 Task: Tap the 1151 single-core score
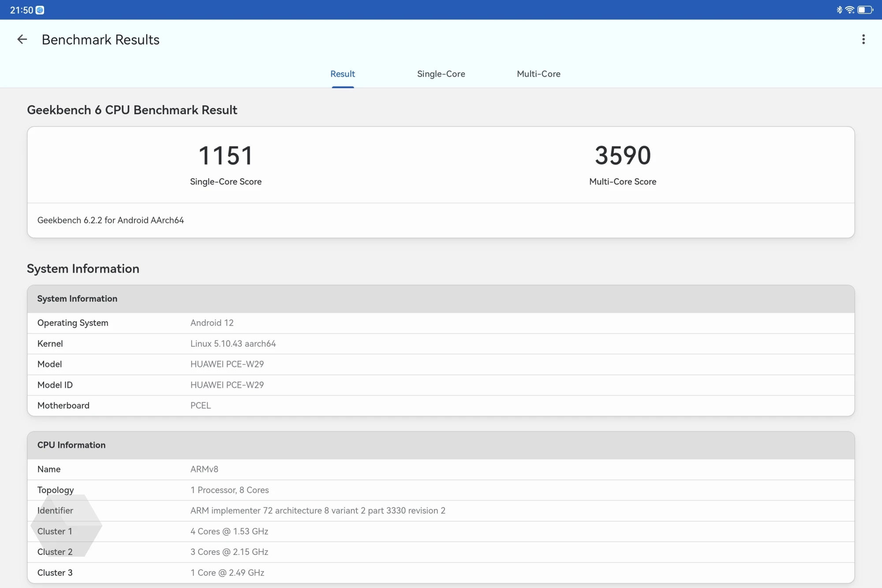(226, 156)
